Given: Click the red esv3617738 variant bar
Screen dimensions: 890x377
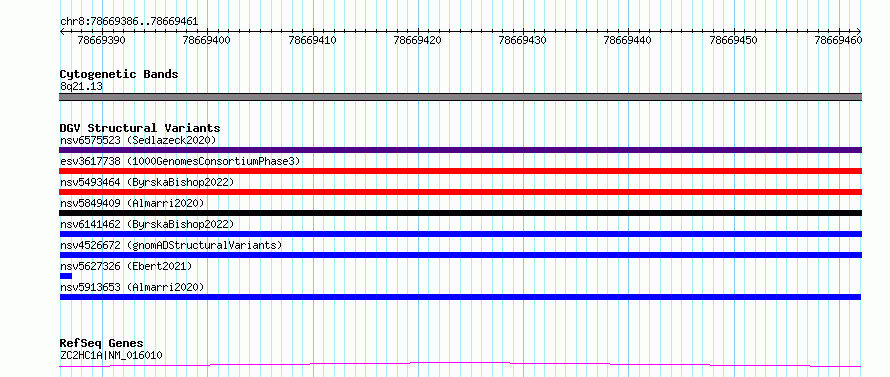Looking at the screenshot, I should coord(460,171).
